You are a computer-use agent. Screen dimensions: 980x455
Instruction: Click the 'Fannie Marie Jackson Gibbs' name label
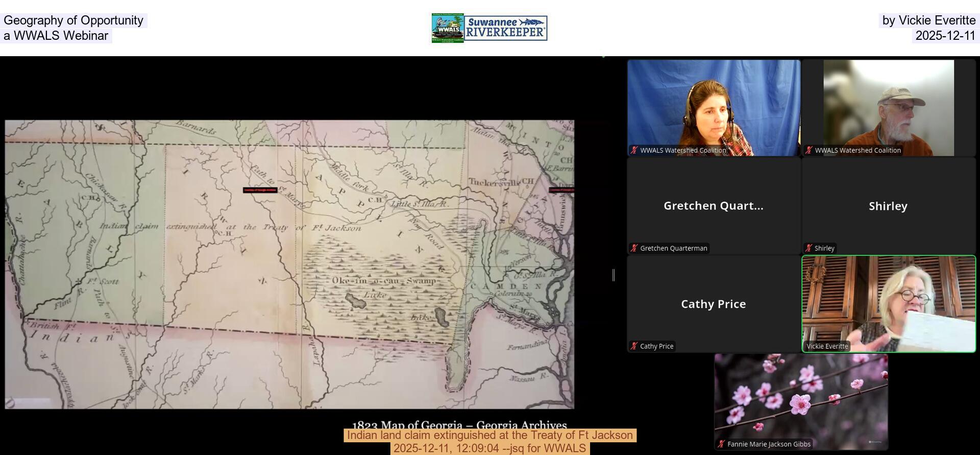[x=769, y=444]
